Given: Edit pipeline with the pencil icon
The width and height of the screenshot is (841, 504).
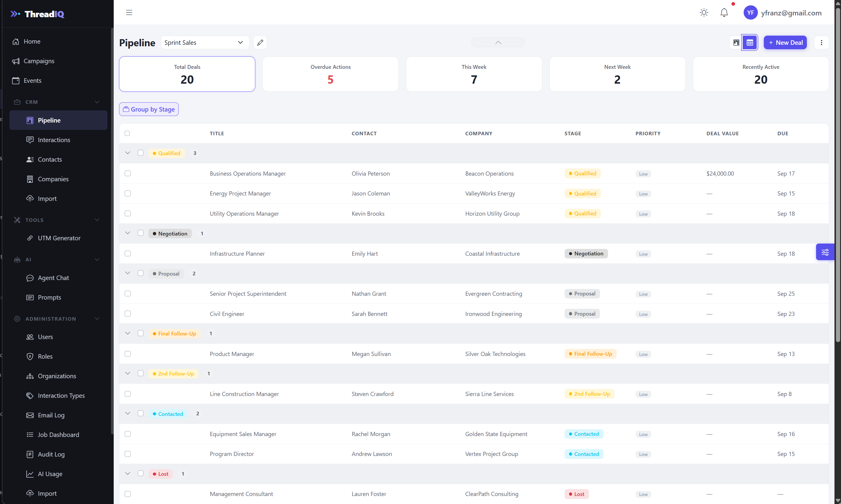Looking at the screenshot, I should click(x=260, y=42).
